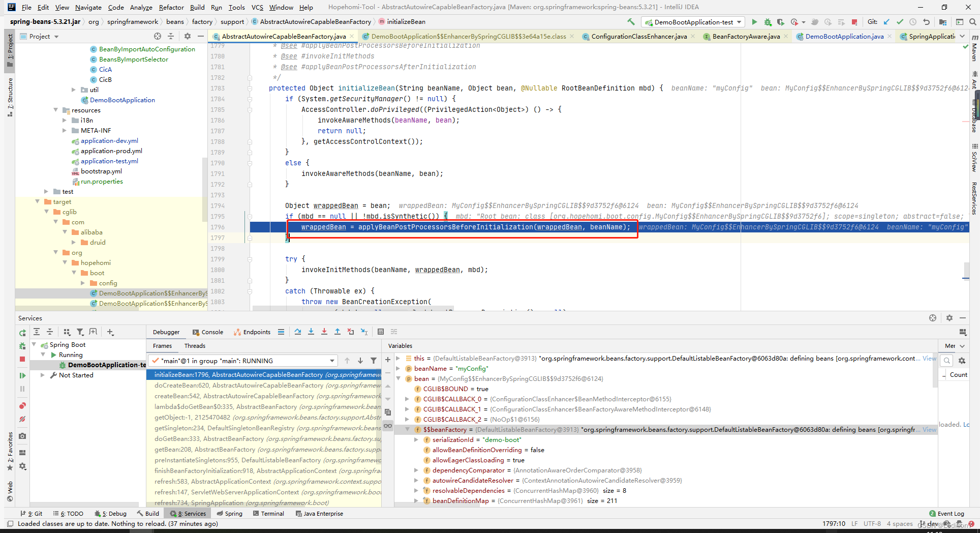This screenshot has width=980, height=533.
Task: Run to Cursor debugger icon
Action: coord(364,332)
